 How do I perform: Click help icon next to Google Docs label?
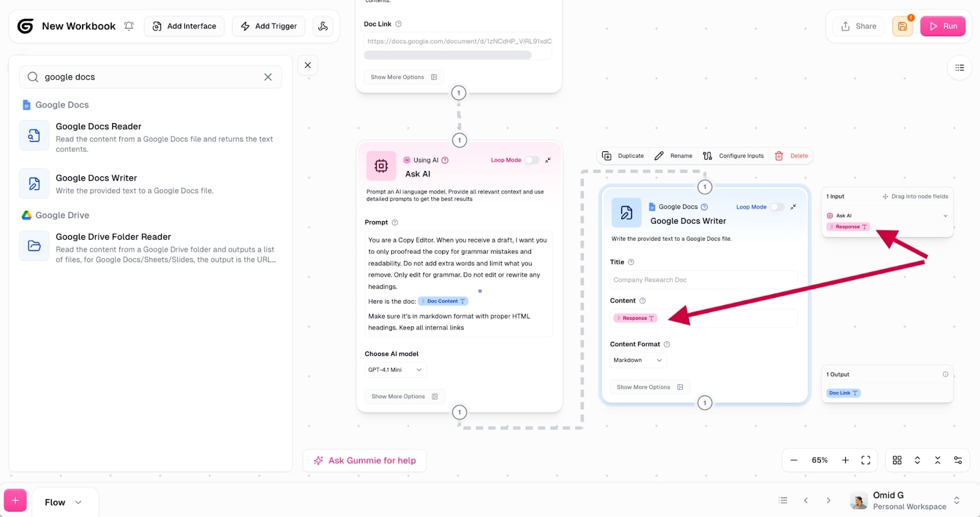[x=704, y=207]
